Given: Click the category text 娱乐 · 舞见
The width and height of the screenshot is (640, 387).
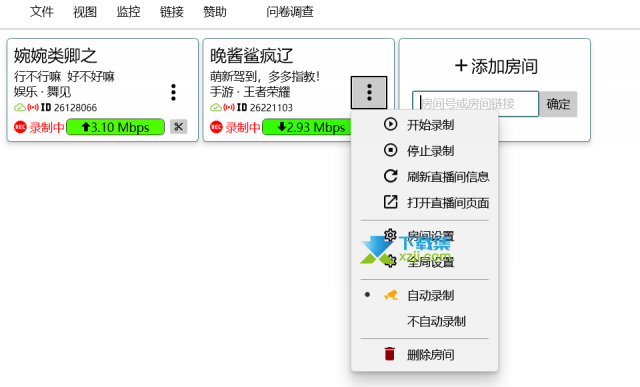Looking at the screenshot, I should coord(42,92).
